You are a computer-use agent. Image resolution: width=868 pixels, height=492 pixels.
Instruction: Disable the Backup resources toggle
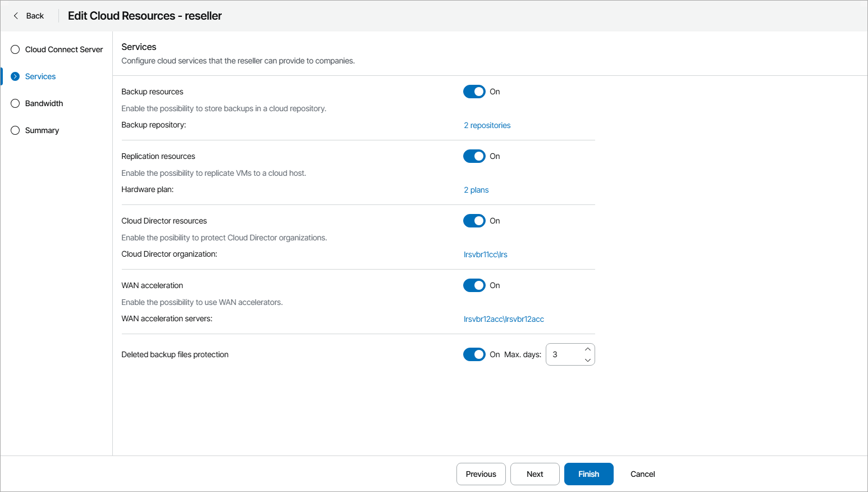point(474,92)
